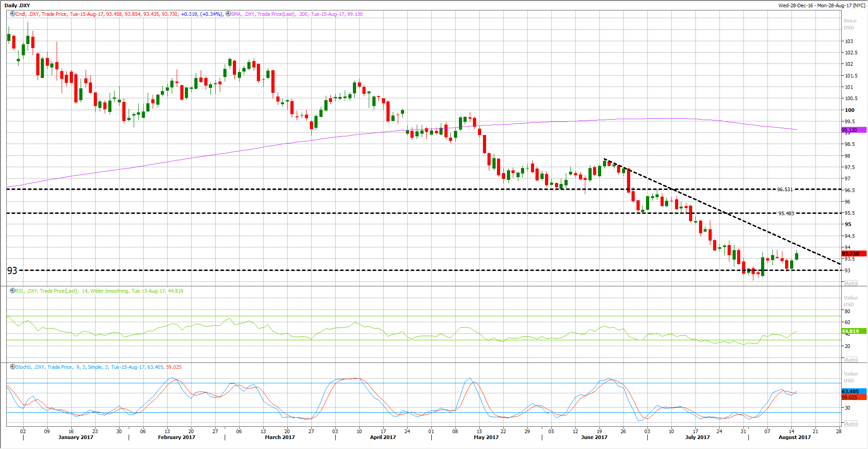
Task: Click the green 44.819 RSI value tag
Action: pyautogui.click(x=854, y=331)
